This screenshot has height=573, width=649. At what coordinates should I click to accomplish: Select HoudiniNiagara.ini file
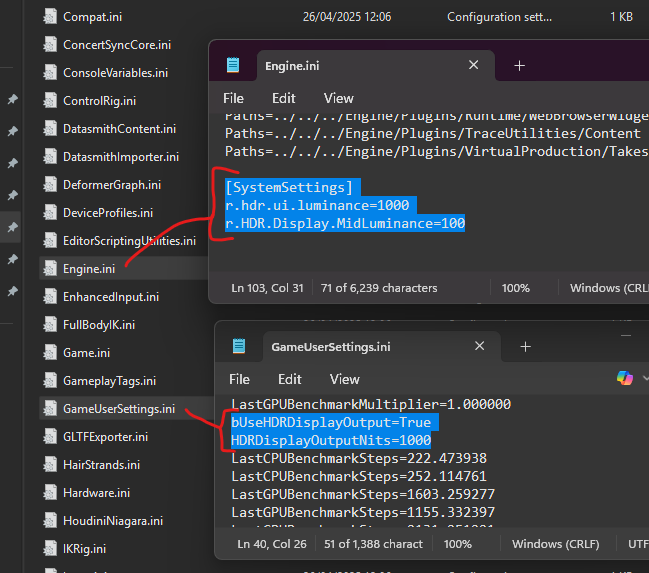point(113,521)
